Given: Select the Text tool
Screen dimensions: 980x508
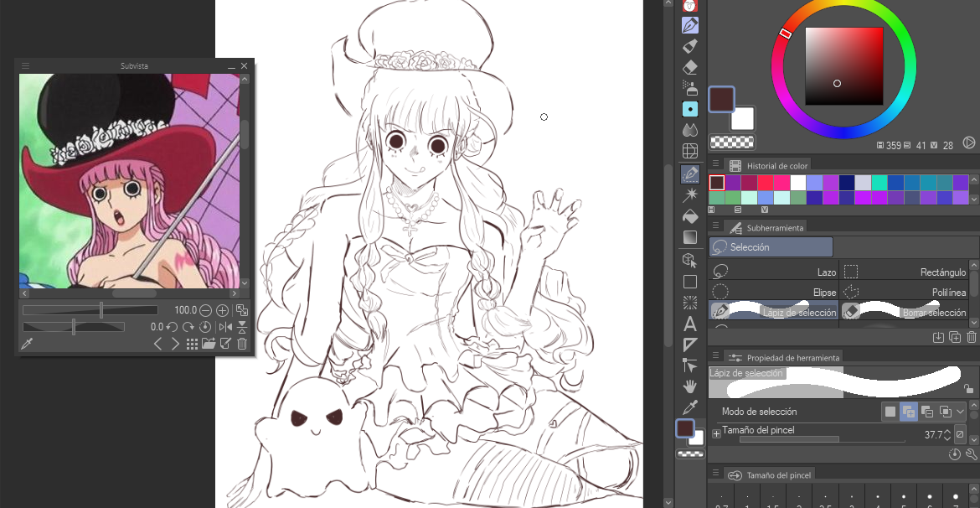Looking at the screenshot, I should pyautogui.click(x=690, y=324).
